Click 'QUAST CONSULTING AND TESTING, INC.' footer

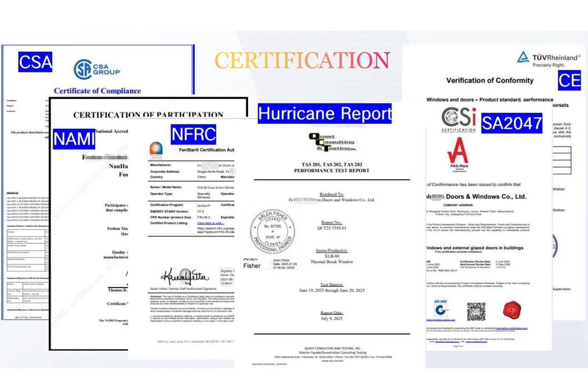(x=333, y=348)
